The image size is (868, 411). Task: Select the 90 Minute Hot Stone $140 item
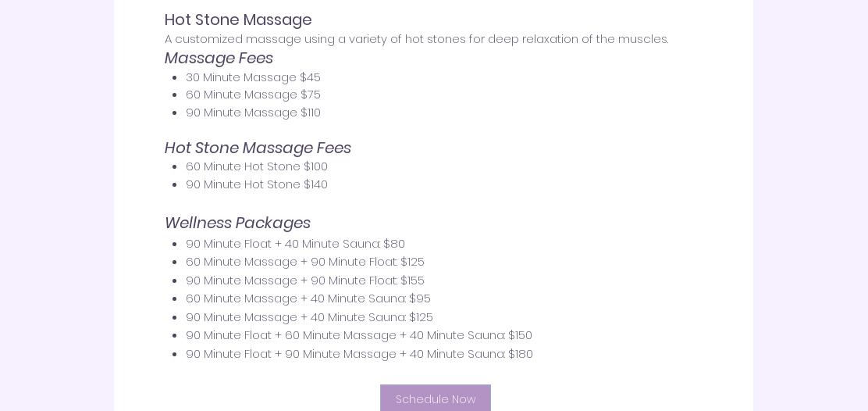point(256,184)
